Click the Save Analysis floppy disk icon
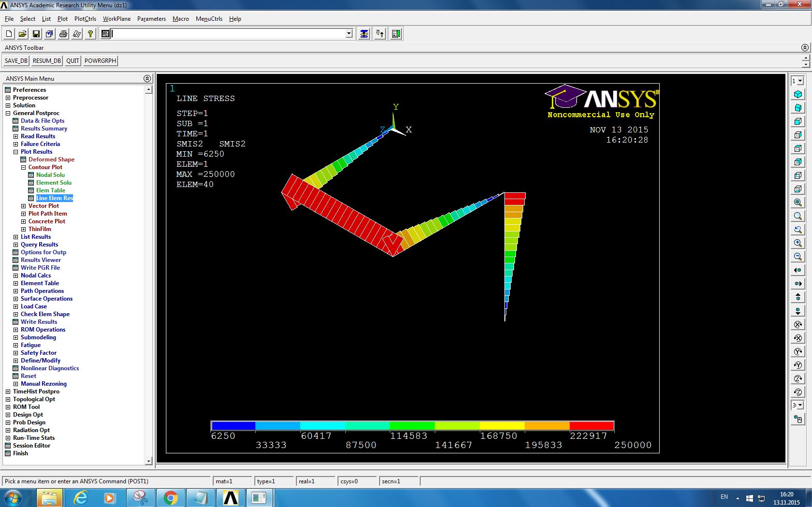Image resolution: width=812 pixels, height=507 pixels. [36, 34]
